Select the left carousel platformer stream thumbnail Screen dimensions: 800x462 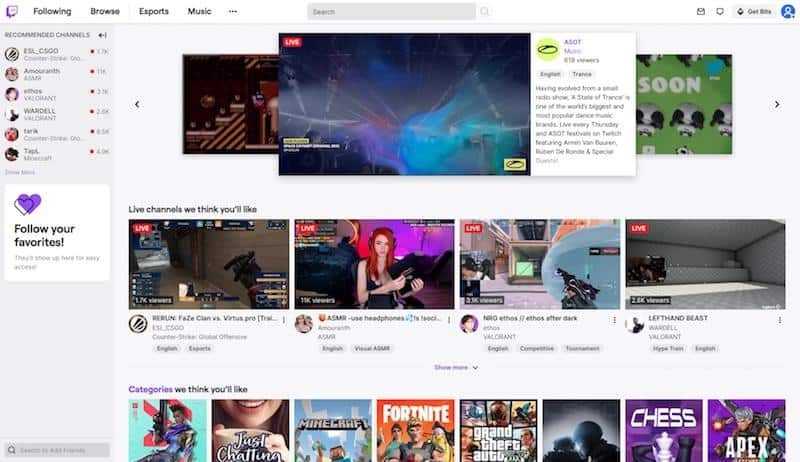pyautogui.click(x=231, y=105)
